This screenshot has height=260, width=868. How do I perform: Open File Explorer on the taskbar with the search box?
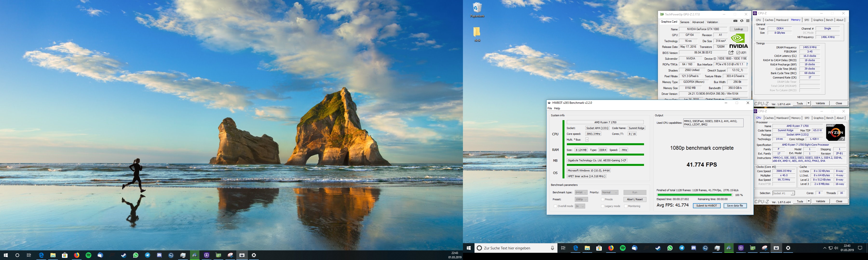tap(587, 248)
